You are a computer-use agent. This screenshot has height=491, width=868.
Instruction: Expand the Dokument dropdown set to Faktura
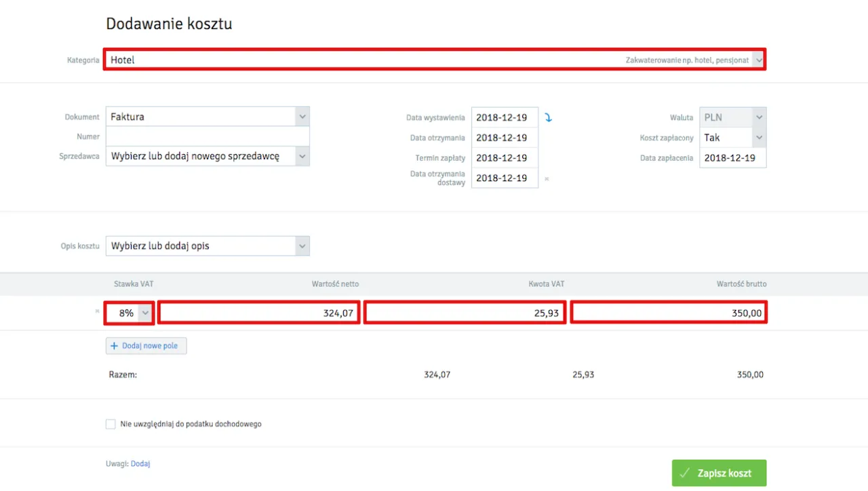[x=208, y=117]
